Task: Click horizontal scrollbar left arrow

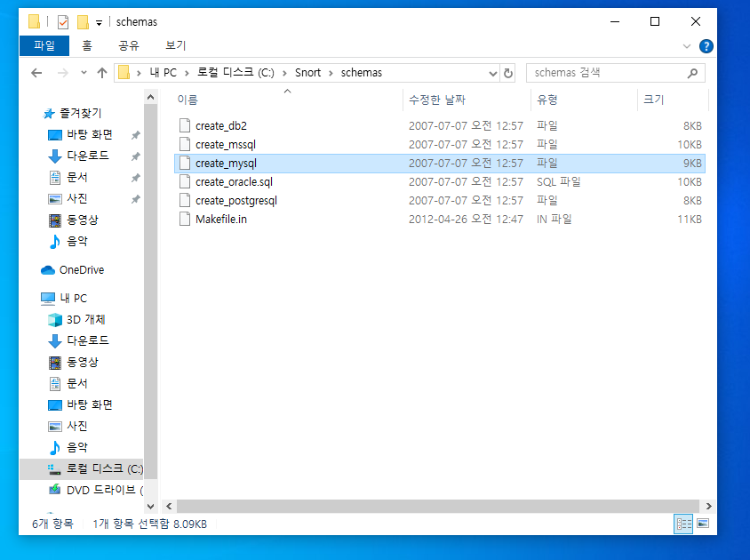Action: coord(169,506)
